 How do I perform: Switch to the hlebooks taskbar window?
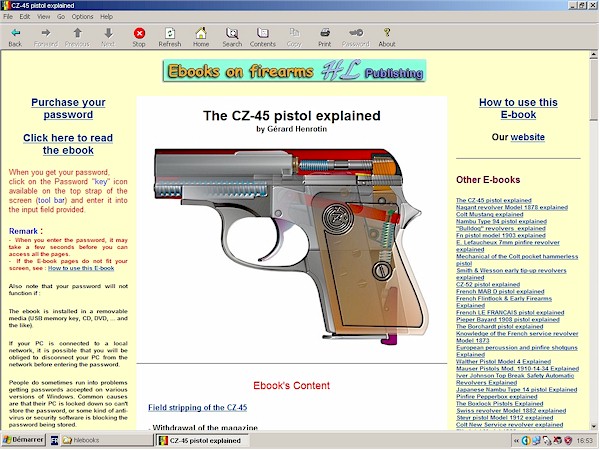point(106,440)
